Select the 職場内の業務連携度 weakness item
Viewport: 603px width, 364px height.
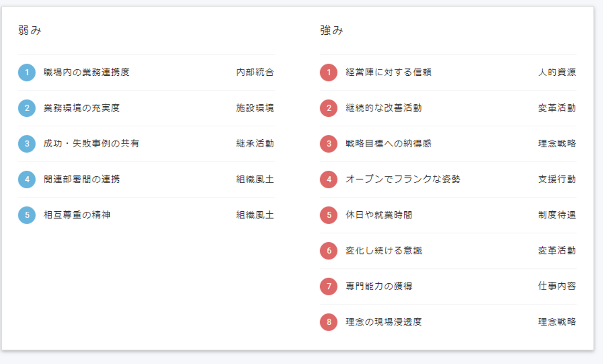86,72
